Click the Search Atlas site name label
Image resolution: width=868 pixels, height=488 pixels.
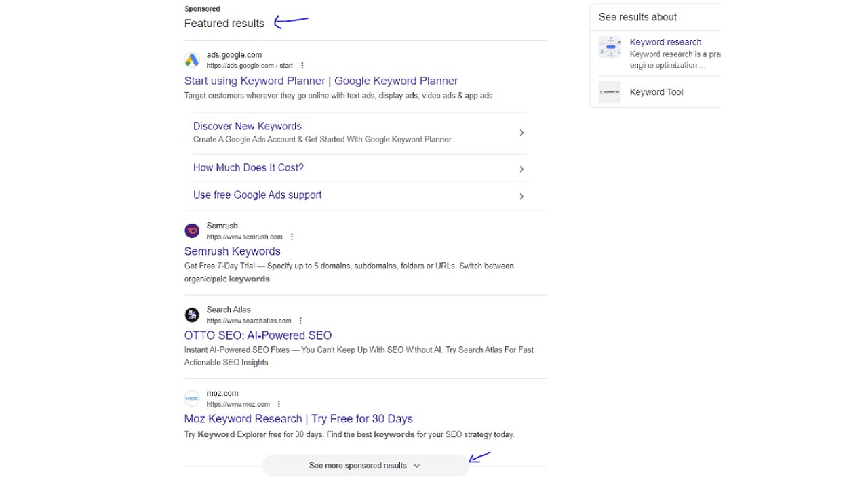click(x=229, y=310)
